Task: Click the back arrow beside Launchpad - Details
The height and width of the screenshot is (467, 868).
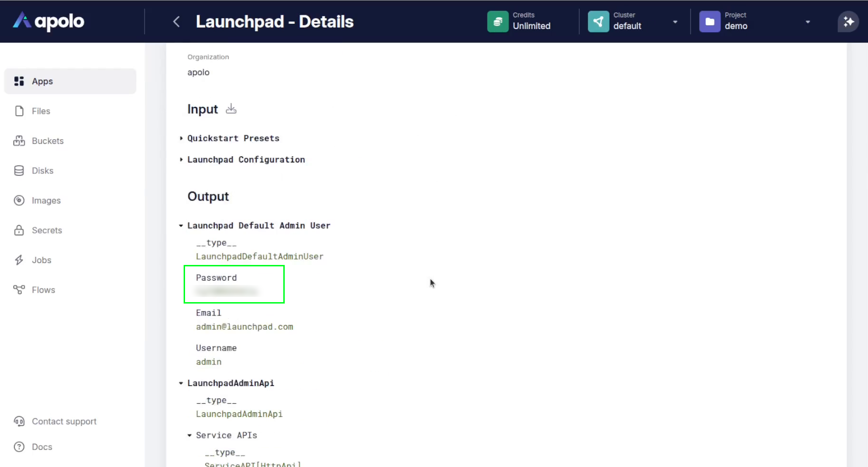Action: [x=176, y=21]
